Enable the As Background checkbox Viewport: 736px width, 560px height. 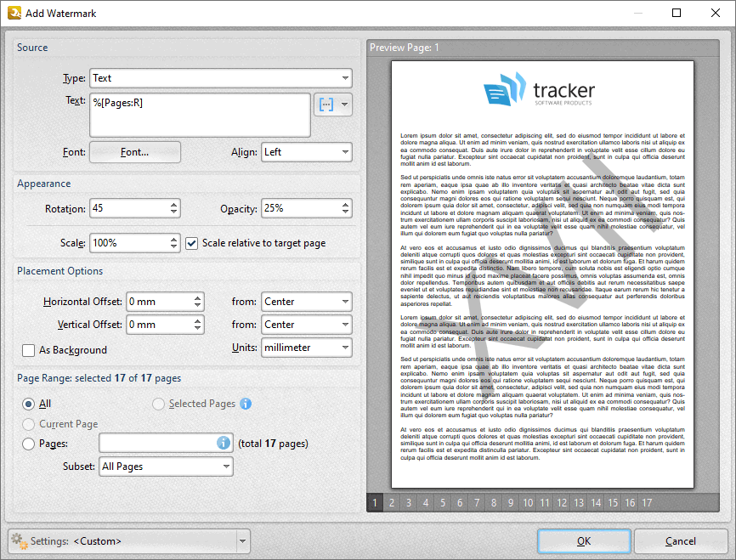point(29,350)
